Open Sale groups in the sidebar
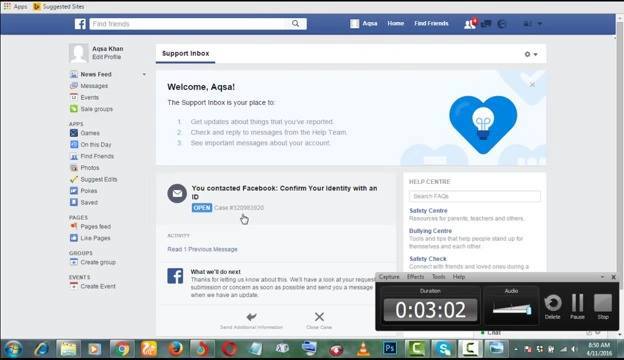This screenshot has width=624, height=360. 97,109
